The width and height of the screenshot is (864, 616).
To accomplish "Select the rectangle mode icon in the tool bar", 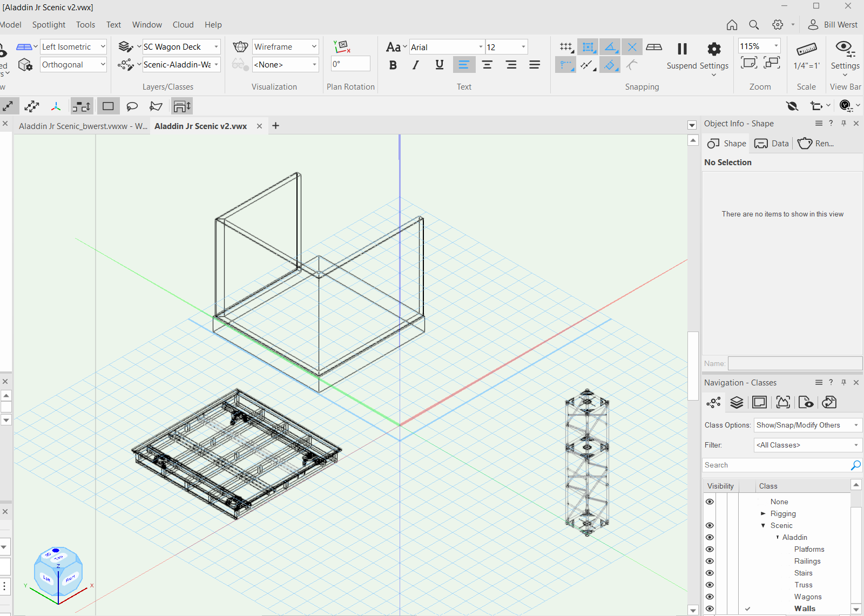I will 108,106.
